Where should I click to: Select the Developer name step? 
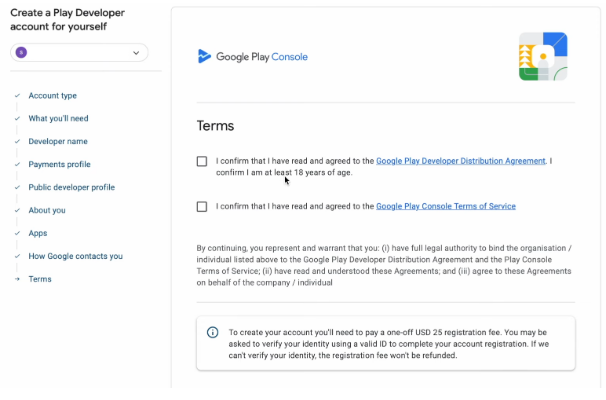(58, 142)
